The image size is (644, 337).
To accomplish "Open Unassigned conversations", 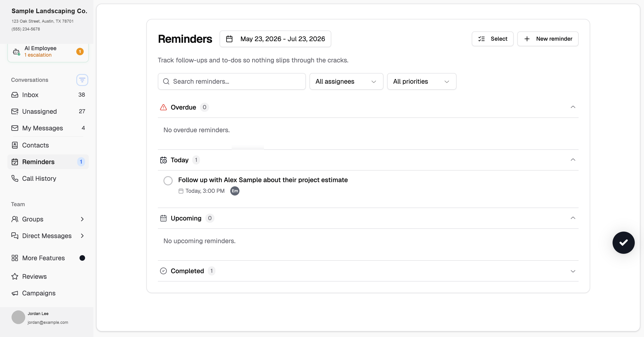I will (x=48, y=111).
